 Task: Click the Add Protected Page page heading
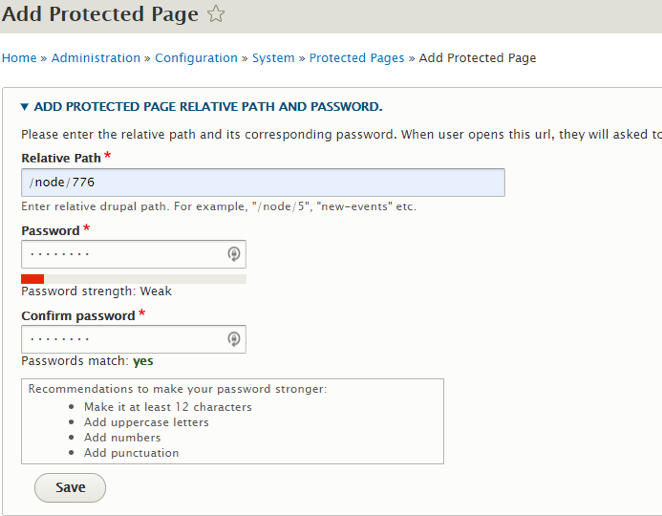coord(100,14)
